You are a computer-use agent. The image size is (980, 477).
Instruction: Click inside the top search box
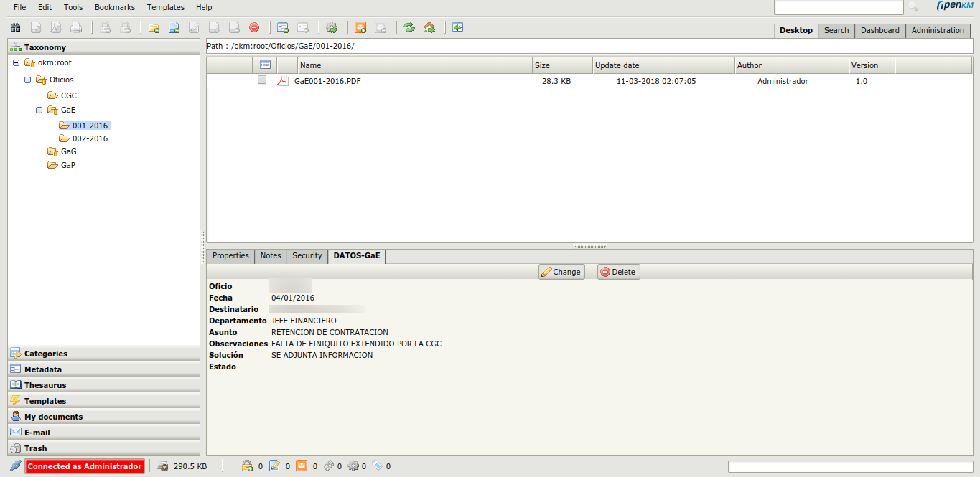tap(838, 7)
